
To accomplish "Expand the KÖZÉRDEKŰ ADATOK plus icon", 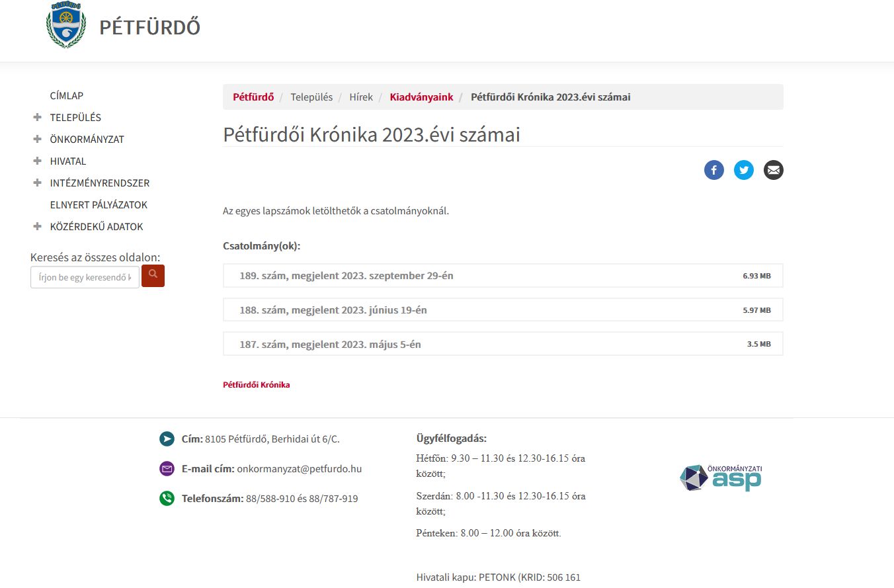I will click(37, 226).
